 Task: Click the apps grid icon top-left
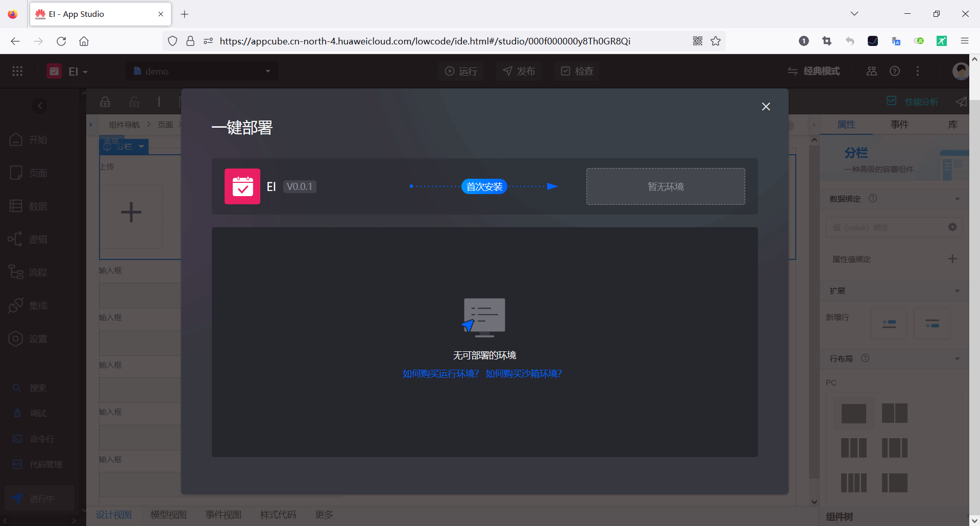[17, 71]
